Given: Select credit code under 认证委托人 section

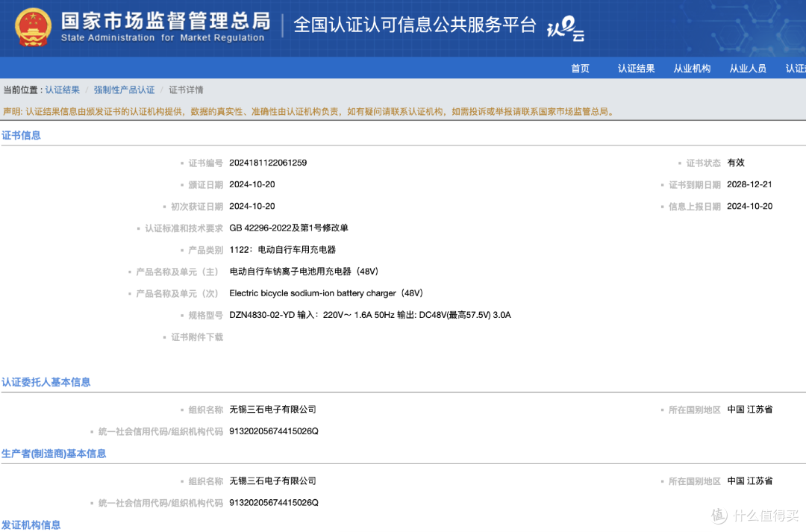Looking at the screenshot, I should click(274, 431).
